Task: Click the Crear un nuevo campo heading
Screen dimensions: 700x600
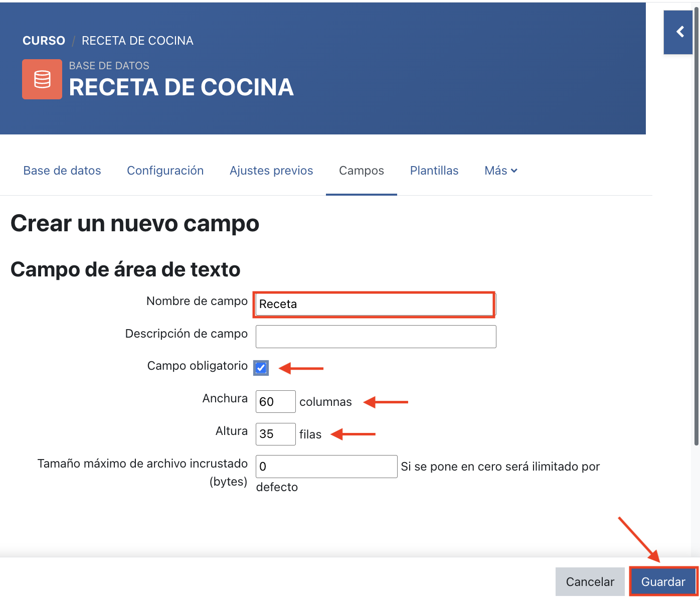Action: coord(135,223)
